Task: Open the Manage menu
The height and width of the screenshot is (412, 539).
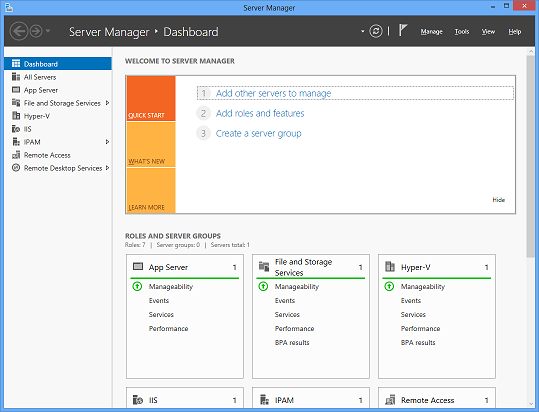Action: pyautogui.click(x=431, y=32)
